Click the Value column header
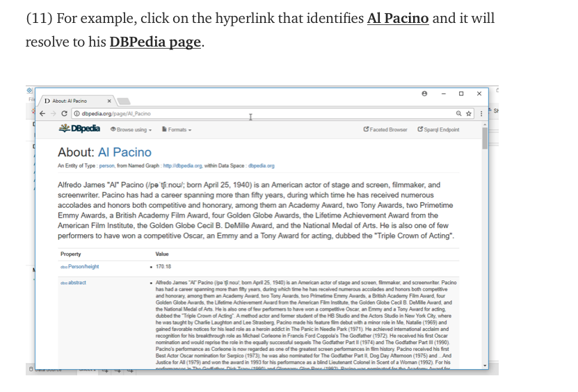 pyautogui.click(x=162, y=254)
